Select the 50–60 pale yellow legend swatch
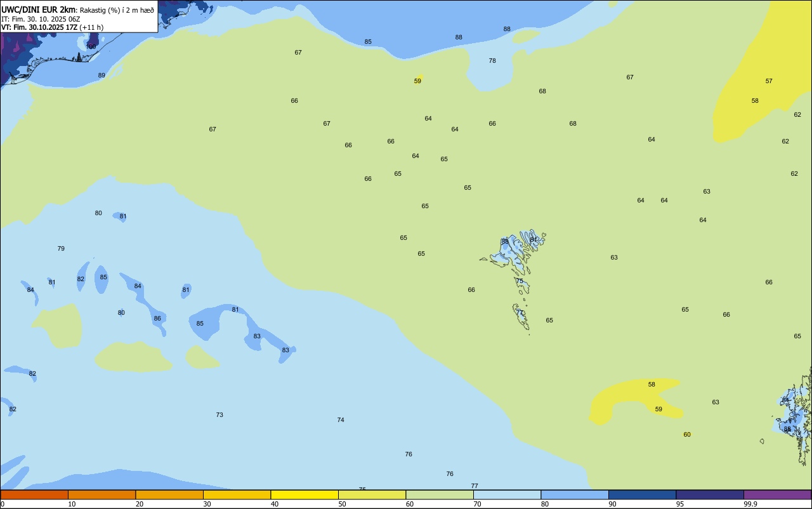Viewport: 812px width, 509px height. (372, 494)
